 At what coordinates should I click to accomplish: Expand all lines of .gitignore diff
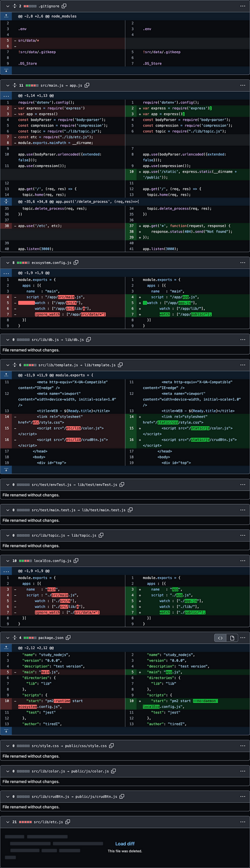15,6
